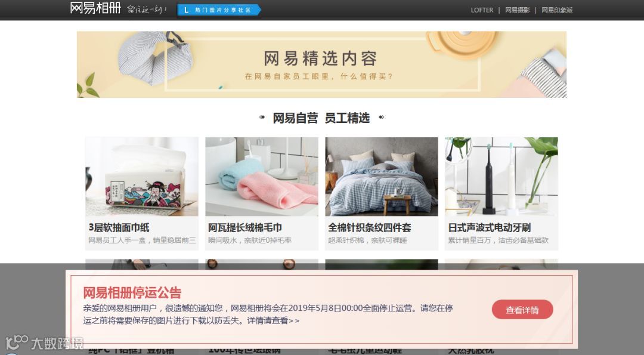Image resolution: width=644 pixels, height=355 pixels.
Task: Click the 网易相册 logo
Action: (x=95, y=8)
